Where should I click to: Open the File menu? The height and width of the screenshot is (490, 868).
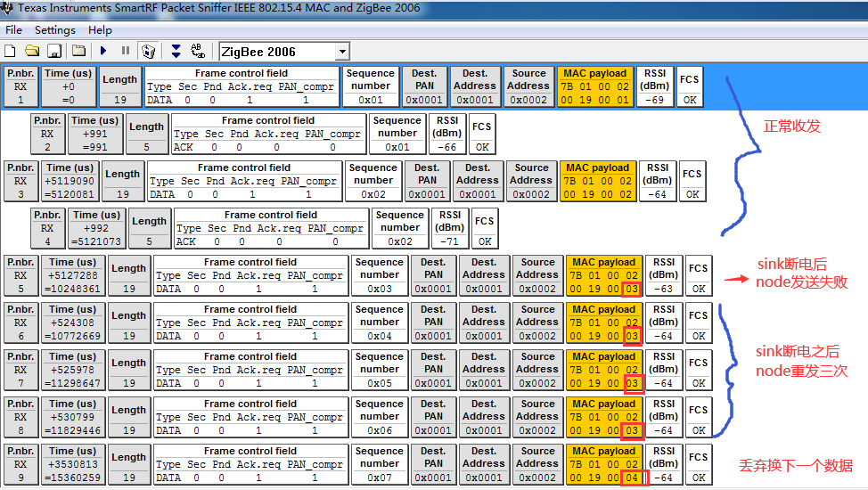pos(14,30)
